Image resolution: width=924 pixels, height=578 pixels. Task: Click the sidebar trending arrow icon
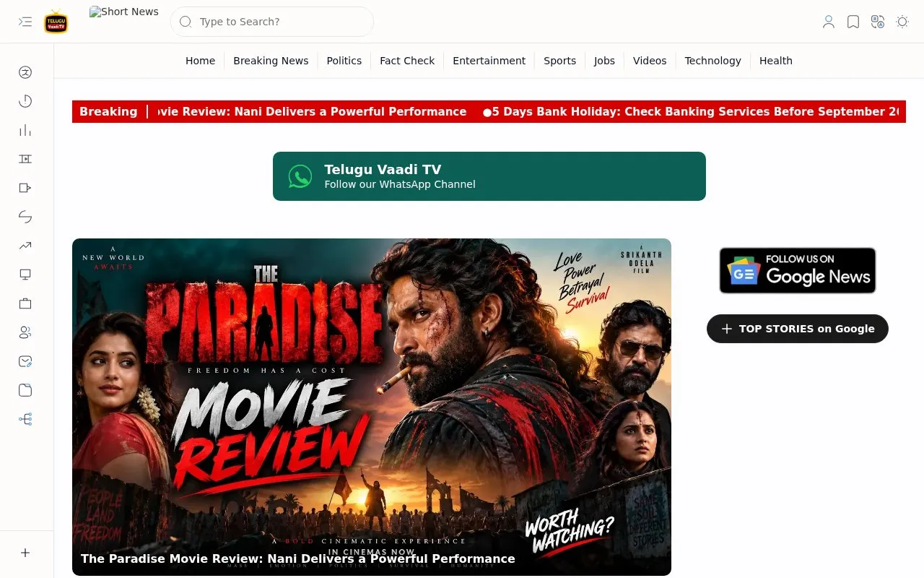click(x=25, y=246)
